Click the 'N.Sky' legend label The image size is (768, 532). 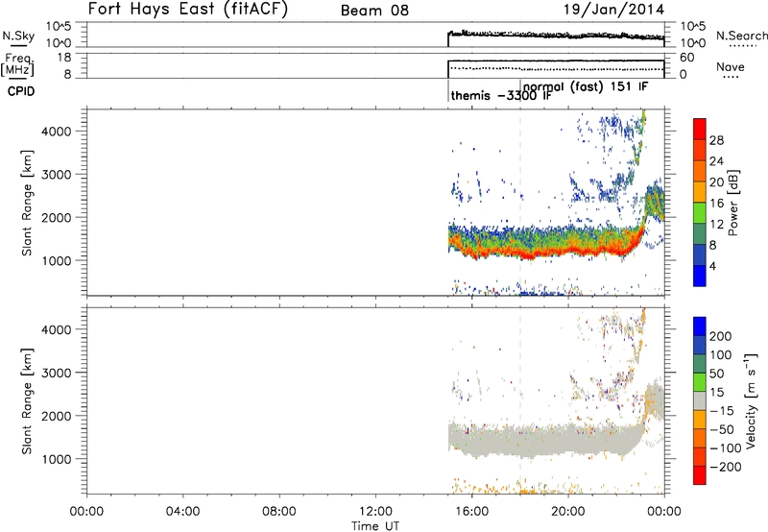pos(18,36)
